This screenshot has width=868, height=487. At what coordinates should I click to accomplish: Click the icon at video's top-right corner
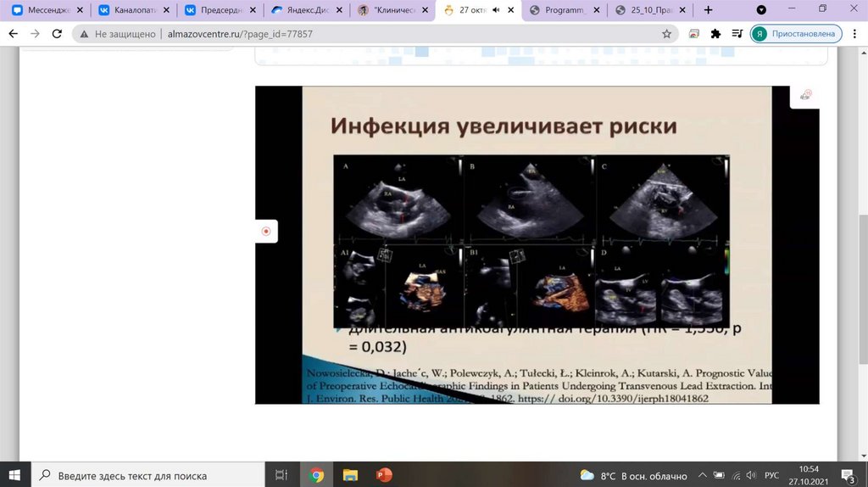pyautogui.click(x=805, y=95)
